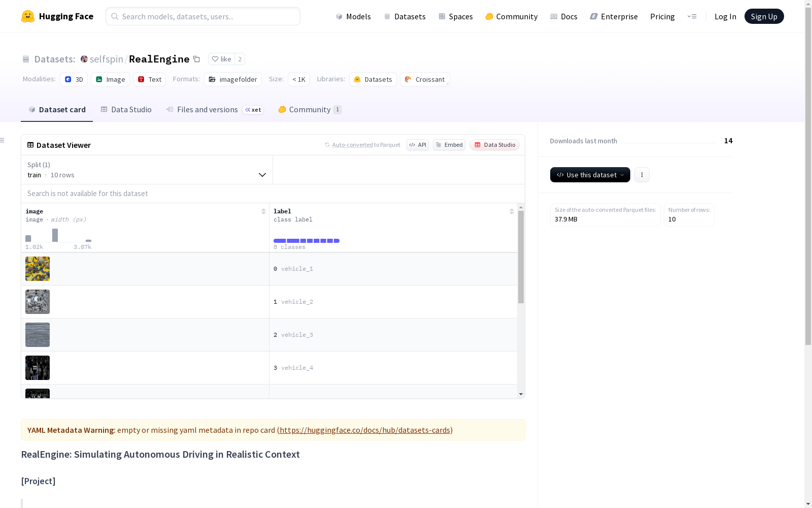This screenshot has height=508, width=812.
Task: Click the Log In link
Action: tap(725, 16)
